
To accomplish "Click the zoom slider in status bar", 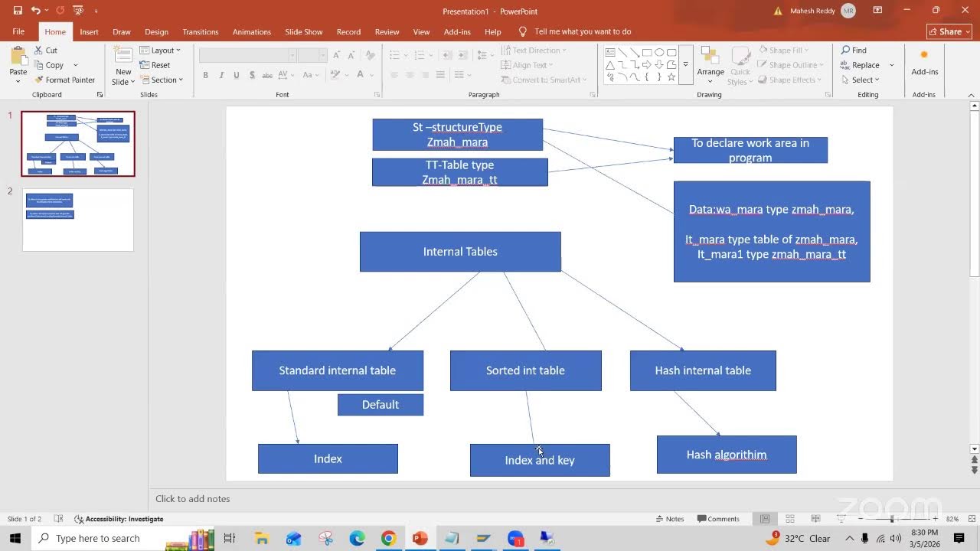I will coord(892,519).
